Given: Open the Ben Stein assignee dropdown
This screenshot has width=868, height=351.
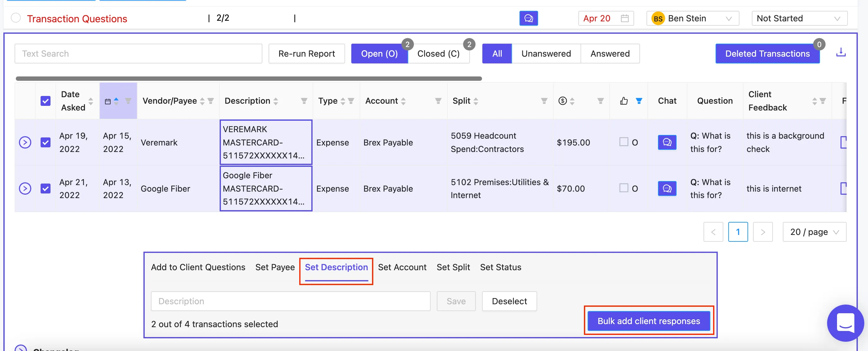Looking at the screenshot, I should click(x=692, y=18).
